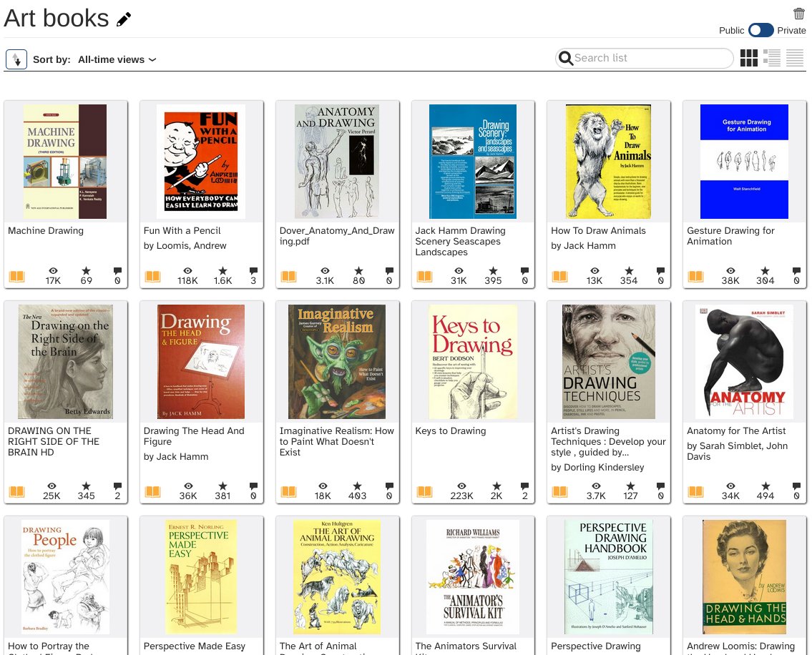Click book icon on Artist's Drawing Techniques card

(x=559, y=491)
